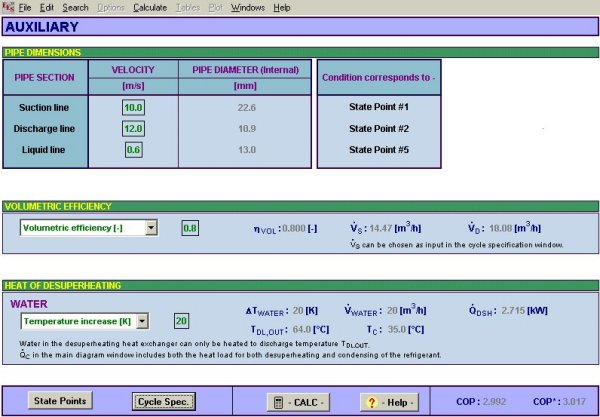Open the Edit menu
The image size is (600, 417).
47,8
